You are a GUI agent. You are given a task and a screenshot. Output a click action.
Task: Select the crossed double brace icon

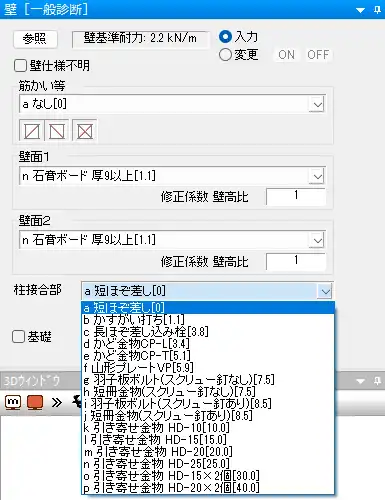pyautogui.click(x=85, y=131)
